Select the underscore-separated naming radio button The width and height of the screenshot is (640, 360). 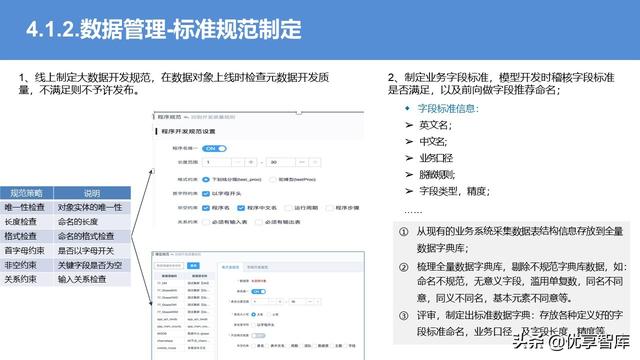click(206, 179)
